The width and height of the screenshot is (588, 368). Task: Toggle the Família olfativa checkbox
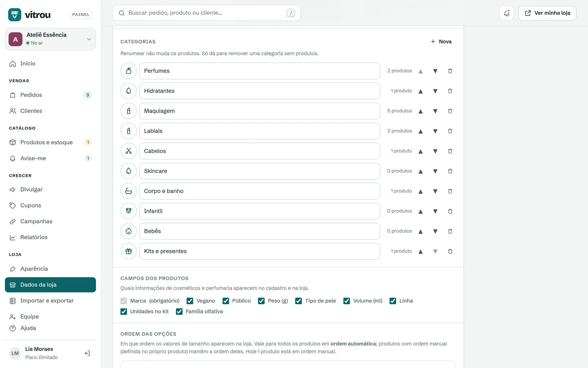179,311
